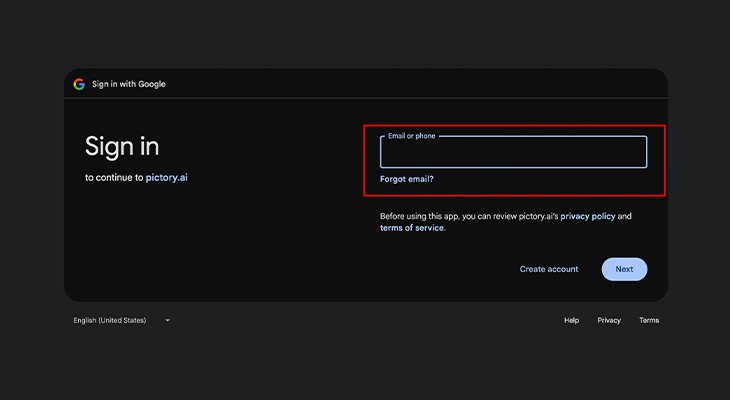Focus the Email or phone field
This screenshot has width=730, height=400.
coord(513,153)
